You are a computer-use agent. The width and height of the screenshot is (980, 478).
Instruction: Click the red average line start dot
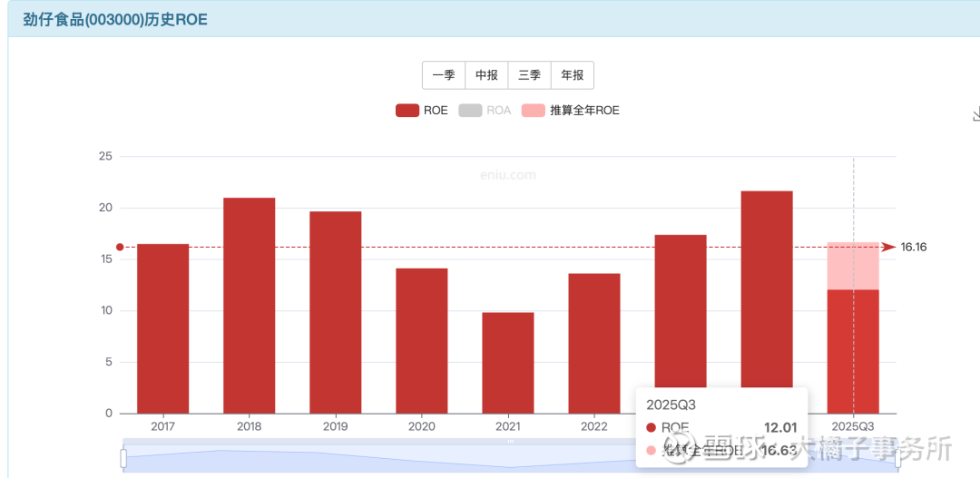pos(120,248)
